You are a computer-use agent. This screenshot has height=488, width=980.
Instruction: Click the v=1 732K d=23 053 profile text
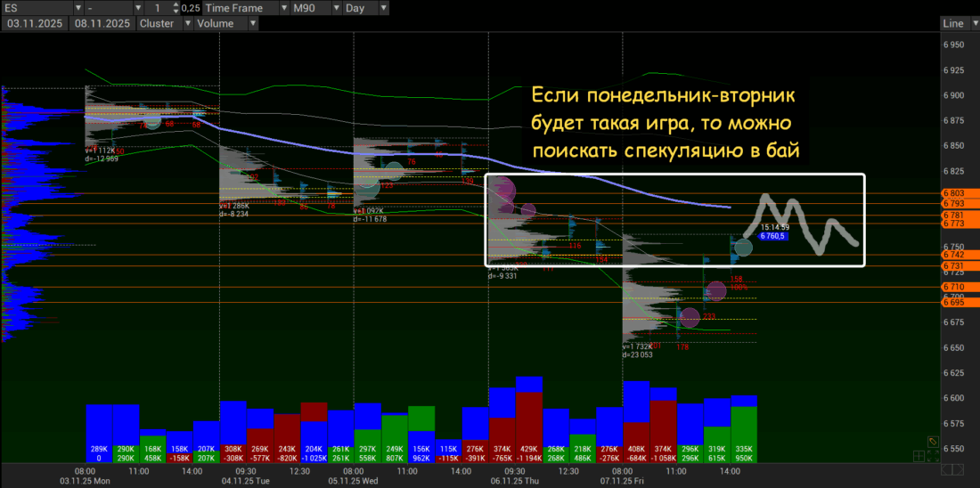(638, 351)
